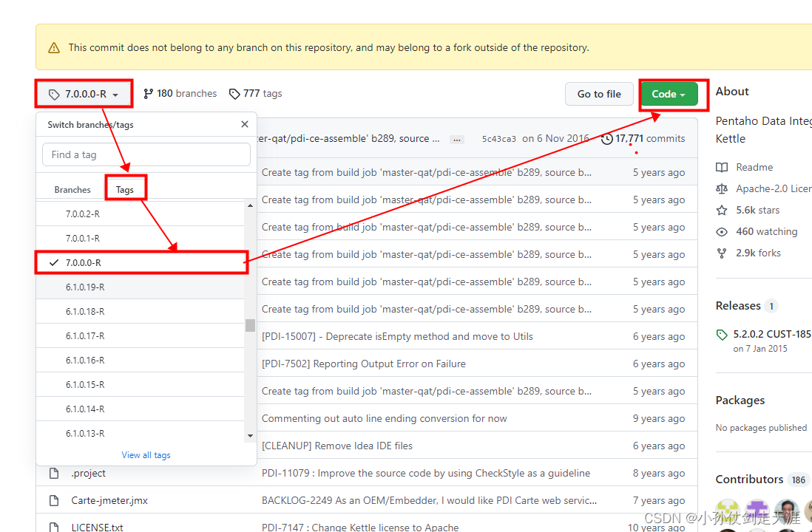
Task: Switch to the Branches tab
Action: click(x=72, y=190)
